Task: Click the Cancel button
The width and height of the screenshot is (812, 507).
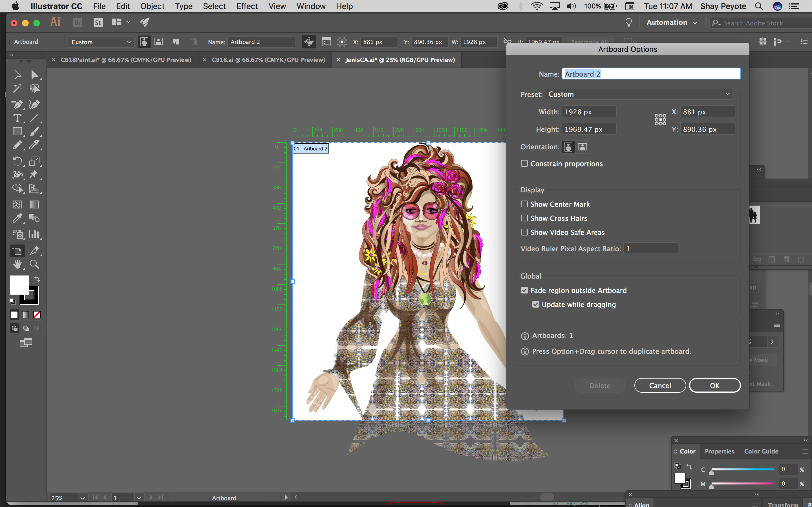Action: (659, 386)
